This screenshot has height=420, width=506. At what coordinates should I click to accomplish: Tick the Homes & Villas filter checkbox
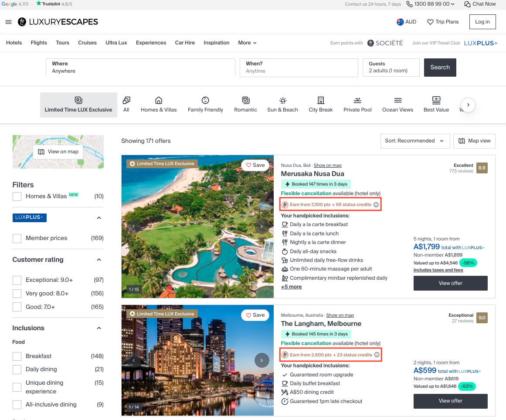[17, 196]
